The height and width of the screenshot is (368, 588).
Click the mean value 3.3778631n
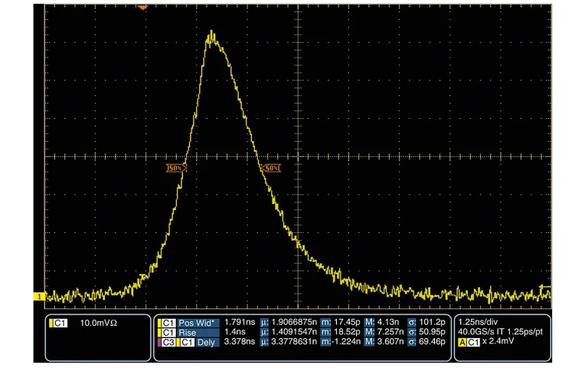(x=294, y=342)
